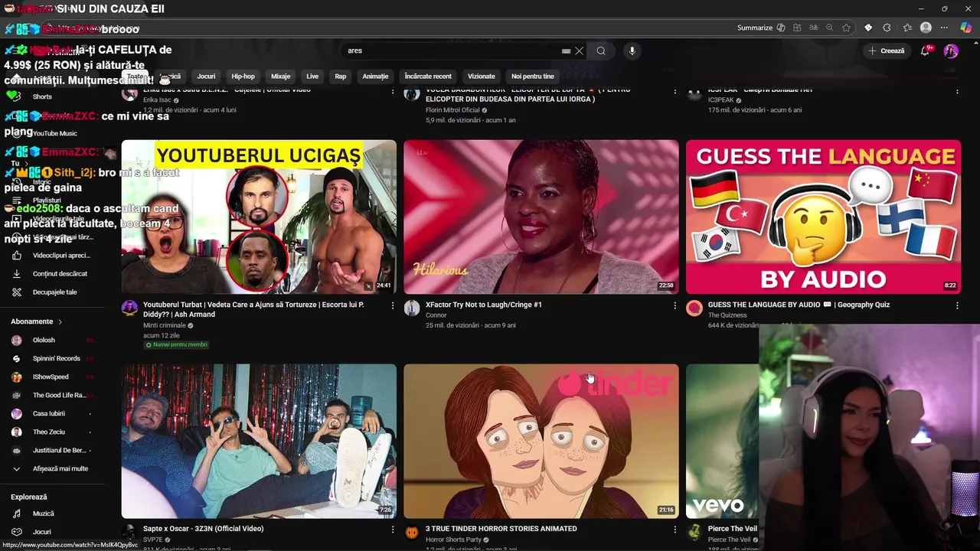Viewport: 980px width, 551px height.
Task: Open Muzică under Explorează
Action: (x=53, y=514)
